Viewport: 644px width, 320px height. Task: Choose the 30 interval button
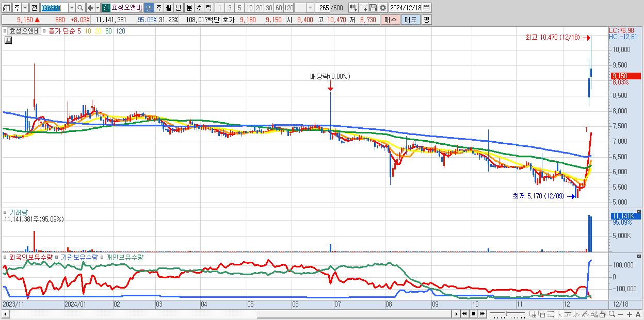[269, 8]
